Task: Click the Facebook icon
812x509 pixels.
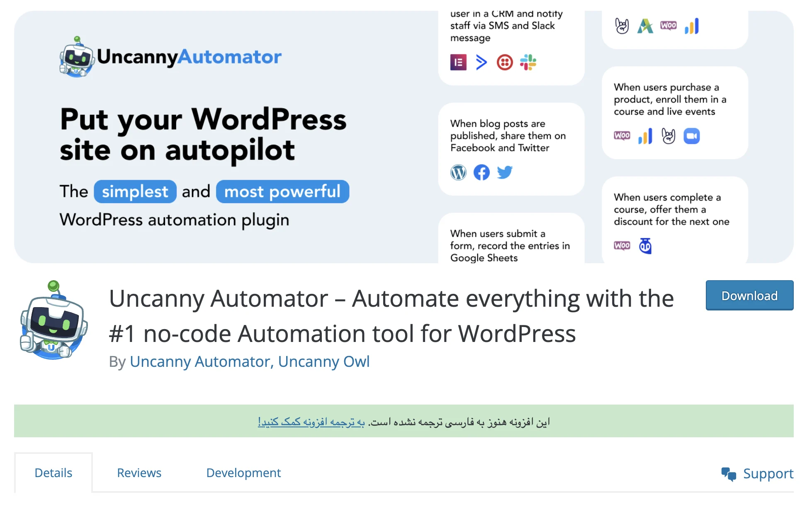Action: point(481,172)
